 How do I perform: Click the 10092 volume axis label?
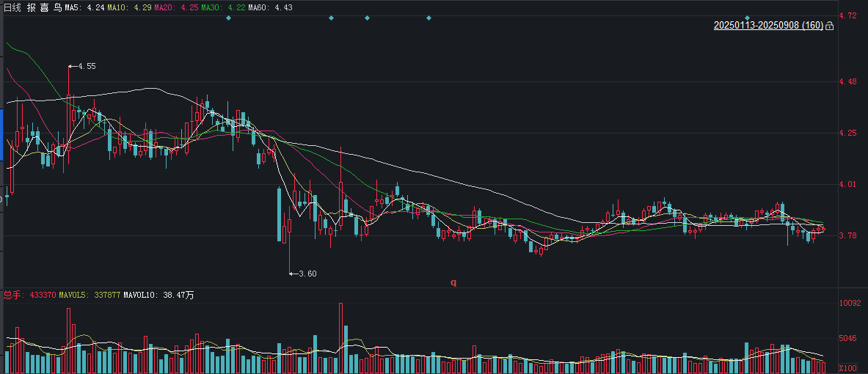pyautogui.click(x=850, y=303)
